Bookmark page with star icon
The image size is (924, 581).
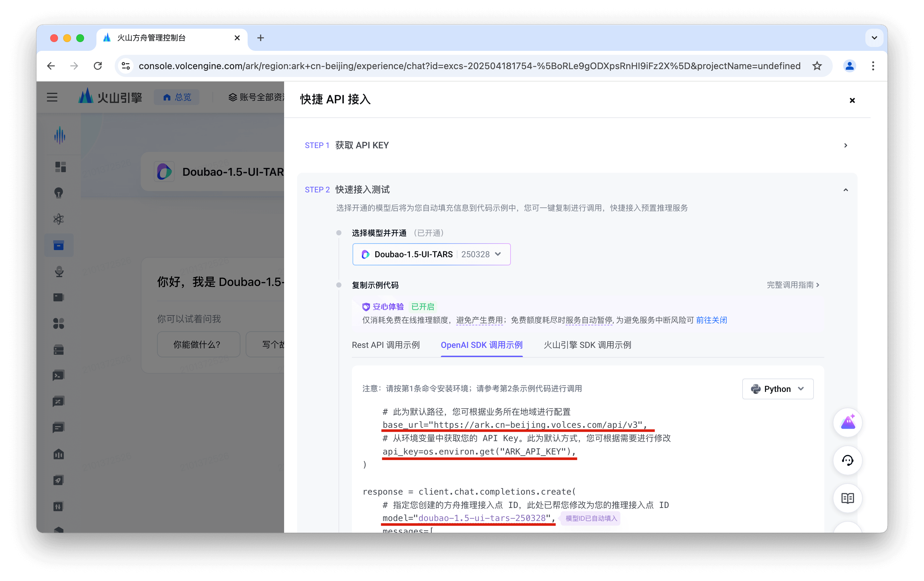point(817,66)
